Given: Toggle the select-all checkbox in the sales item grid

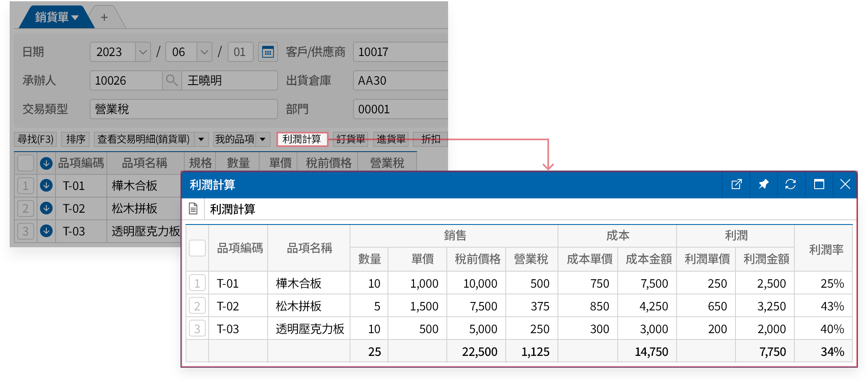Looking at the screenshot, I should (25, 163).
